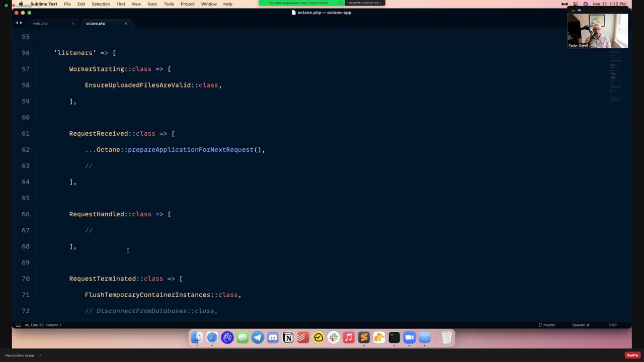The width and height of the screenshot is (644, 362).
Task: Open the Edit menu
Action: 81,4
